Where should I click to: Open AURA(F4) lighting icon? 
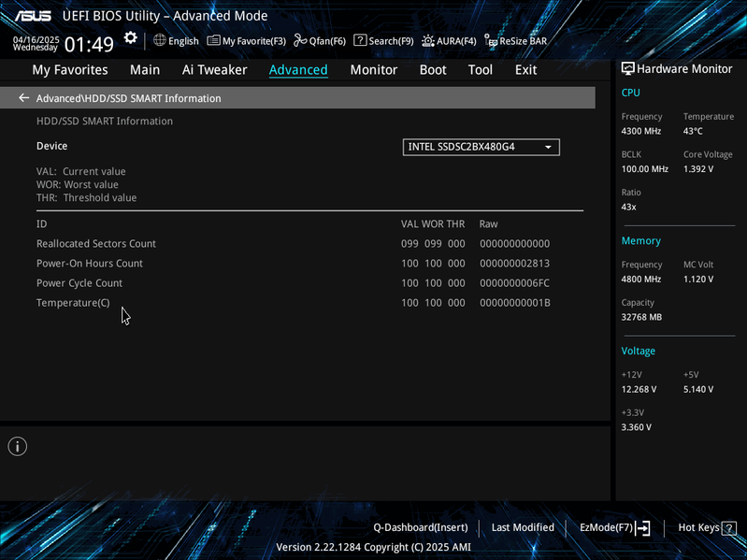click(428, 41)
